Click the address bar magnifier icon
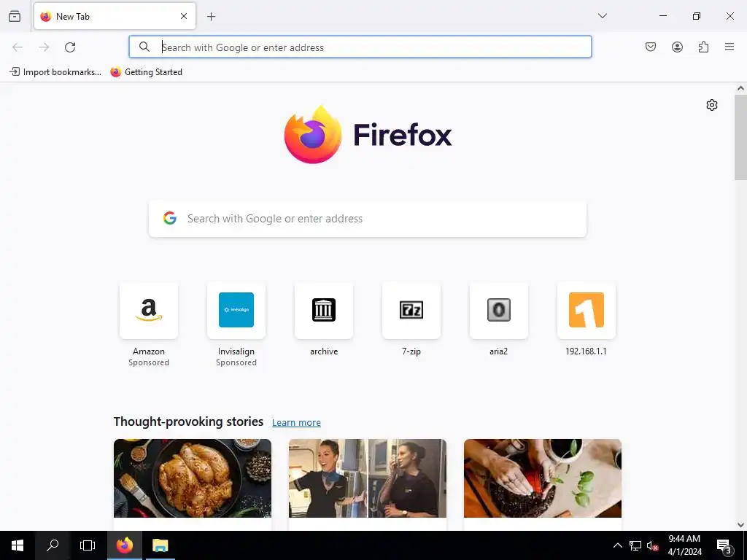The height and width of the screenshot is (560, 747). (x=144, y=47)
